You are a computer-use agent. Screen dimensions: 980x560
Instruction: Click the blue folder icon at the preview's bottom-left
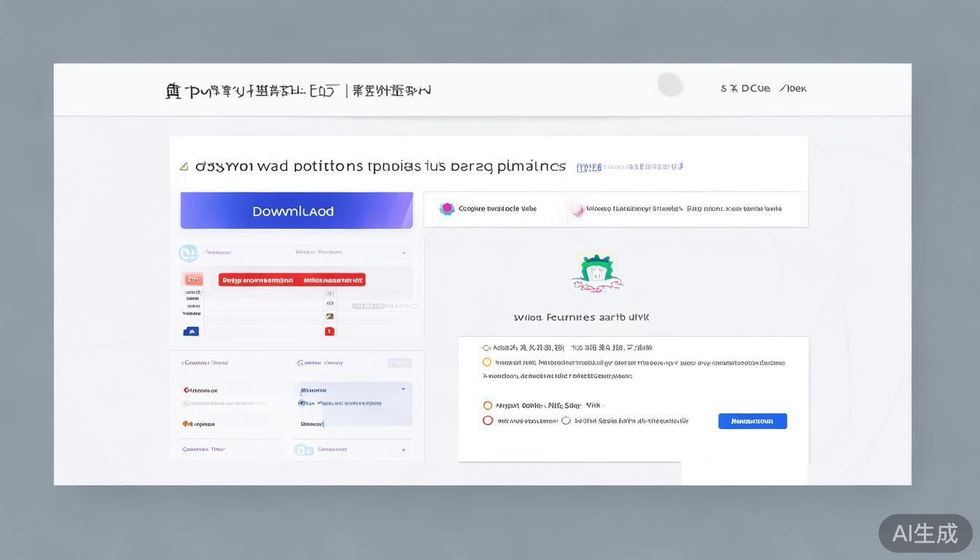pos(191,332)
